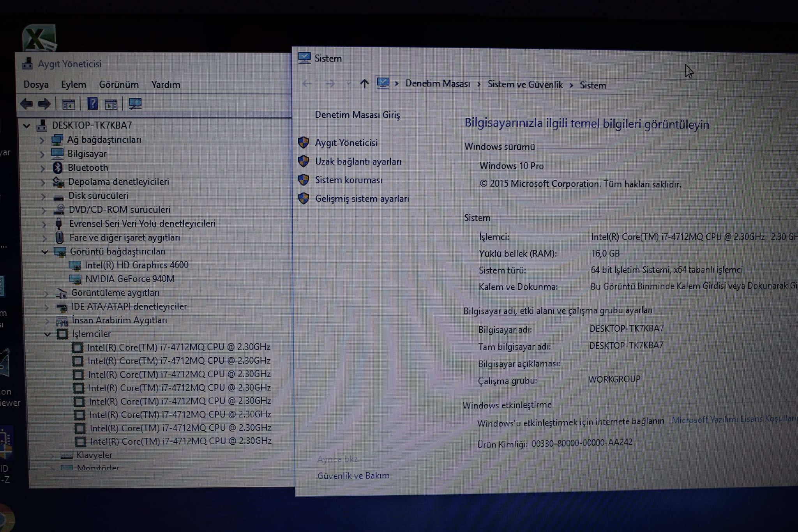
Task: Open the Aygıt Yöneticisi link in Sistem
Action: [346, 143]
